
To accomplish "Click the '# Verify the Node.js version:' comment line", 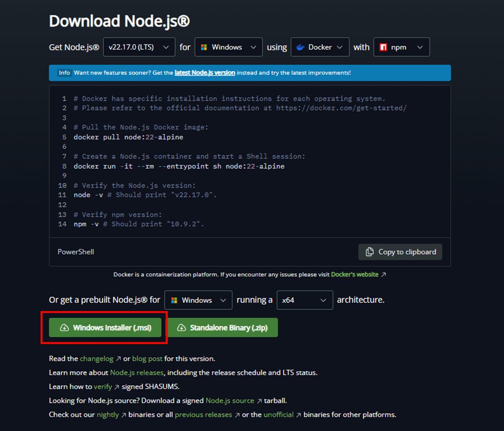I will [x=134, y=185].
